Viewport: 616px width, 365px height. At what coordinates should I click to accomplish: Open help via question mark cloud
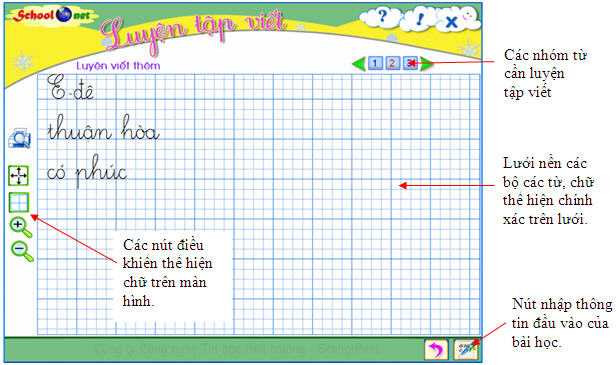[381, 17]
